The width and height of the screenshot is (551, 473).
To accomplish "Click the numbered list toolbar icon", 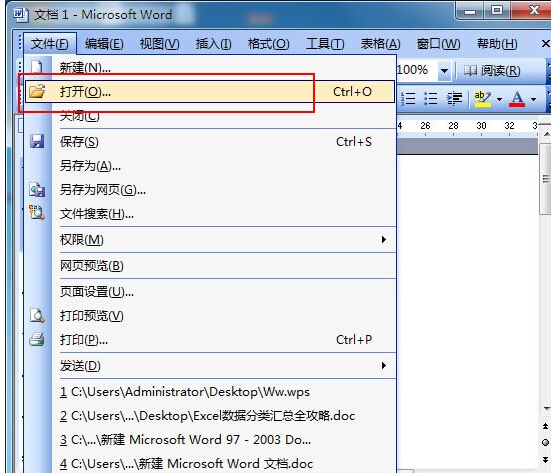I will [408, 99].
